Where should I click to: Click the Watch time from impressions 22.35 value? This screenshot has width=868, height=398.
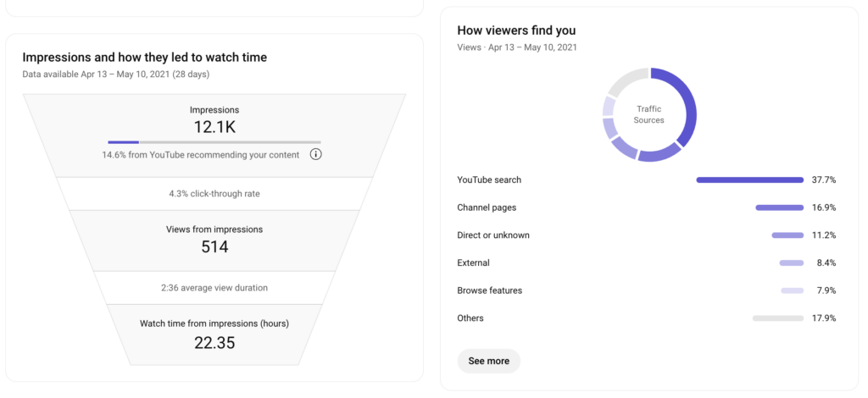(x=214, y=342)
